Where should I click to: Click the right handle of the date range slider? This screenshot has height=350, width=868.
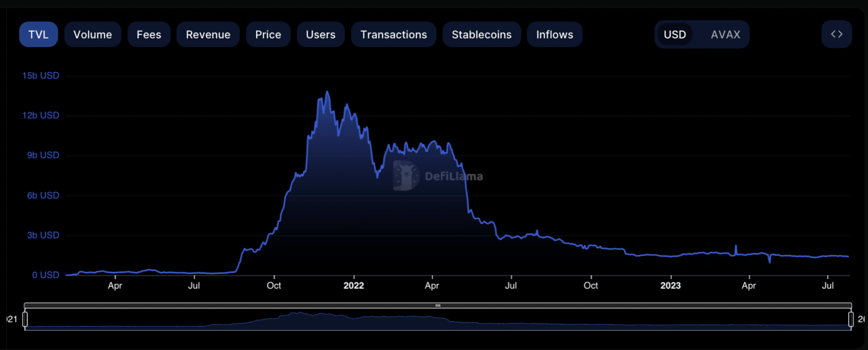[x=850, y=319]
